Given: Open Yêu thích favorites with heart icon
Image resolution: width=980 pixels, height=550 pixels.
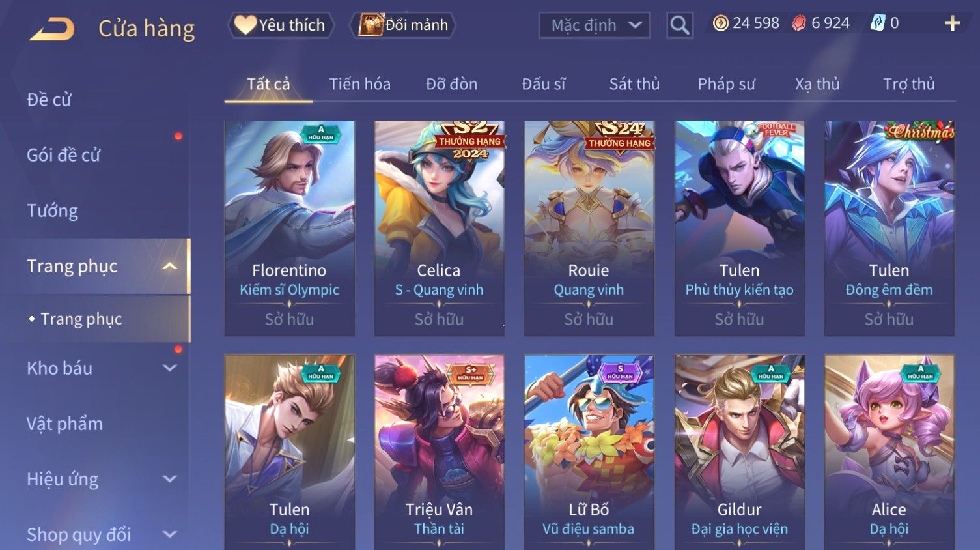Looking at the screenshot, I should 281,25.
